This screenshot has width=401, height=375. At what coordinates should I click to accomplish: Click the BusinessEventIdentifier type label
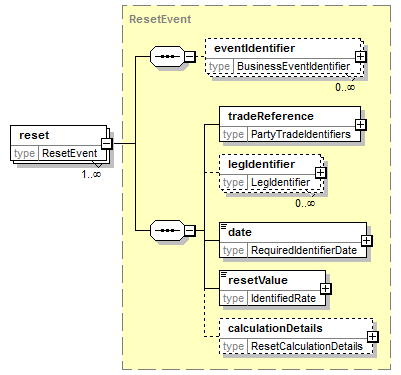(x=293, y=66)
